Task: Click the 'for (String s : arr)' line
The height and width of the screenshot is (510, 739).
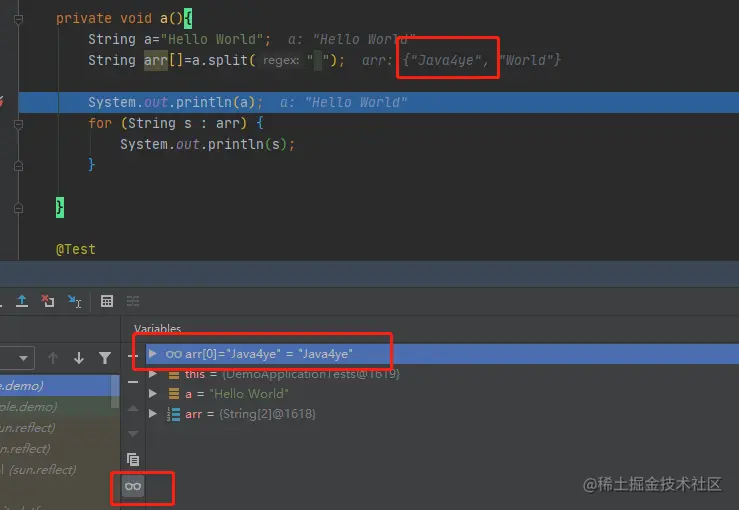Action: coord(176,123)
